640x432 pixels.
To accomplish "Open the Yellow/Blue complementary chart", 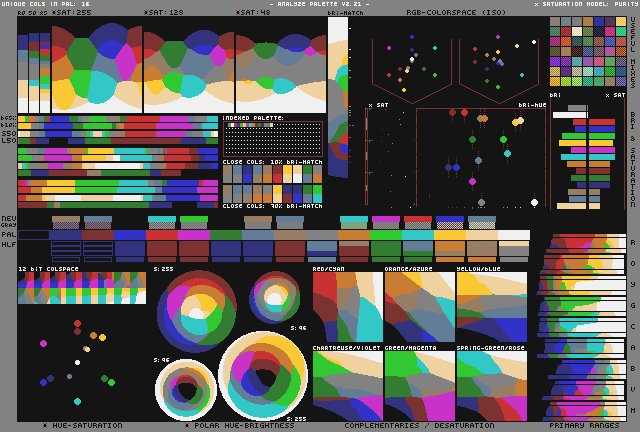I will 491,307.
